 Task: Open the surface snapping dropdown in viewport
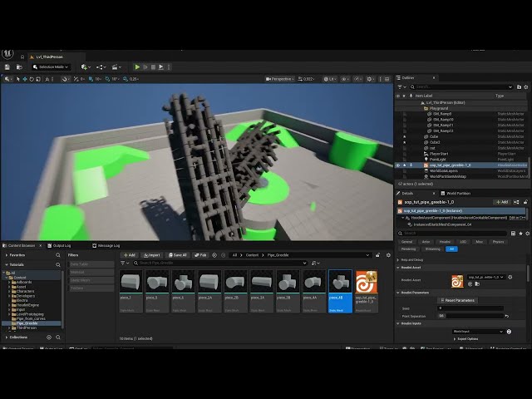66,79
